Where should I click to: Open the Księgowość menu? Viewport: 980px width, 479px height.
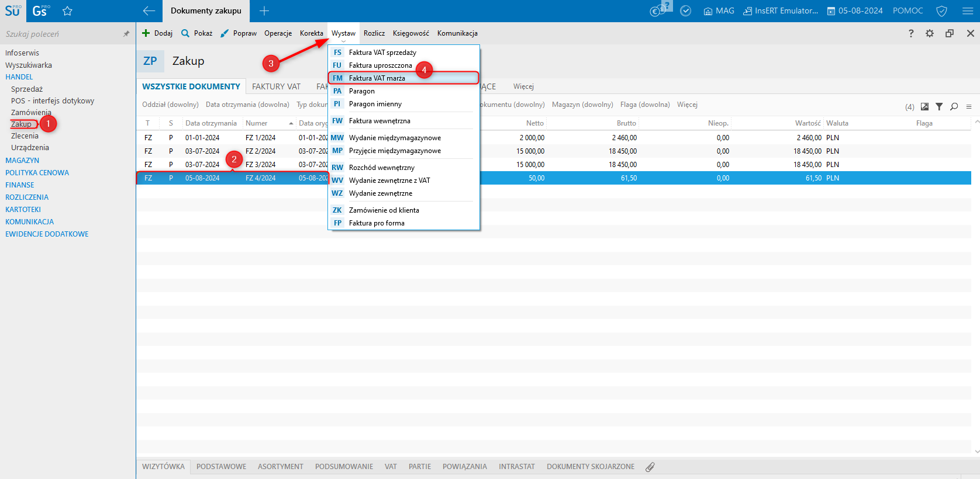point(411,33)
